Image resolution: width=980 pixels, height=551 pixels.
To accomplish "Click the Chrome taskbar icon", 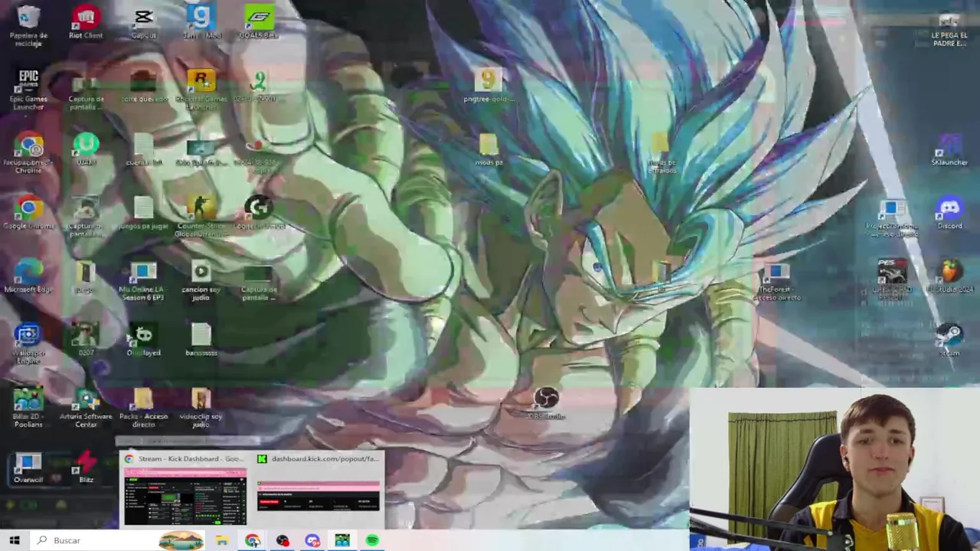I will [252, 540].
